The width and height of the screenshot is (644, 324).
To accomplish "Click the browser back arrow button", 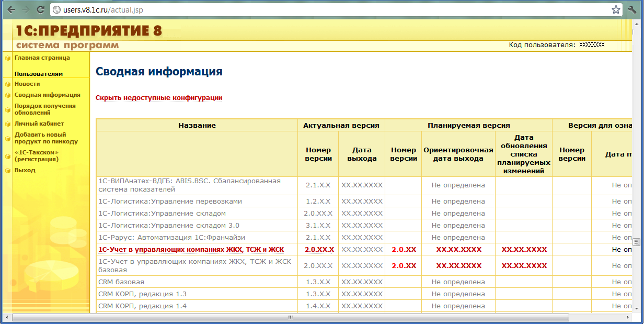I will click(10, 9).
